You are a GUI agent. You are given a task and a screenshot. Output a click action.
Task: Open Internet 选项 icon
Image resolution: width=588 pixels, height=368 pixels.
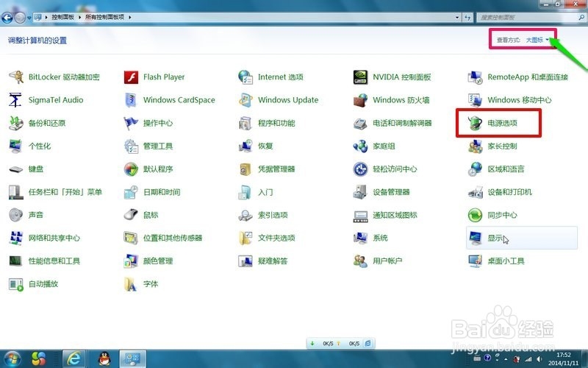[x=245, y=77]
